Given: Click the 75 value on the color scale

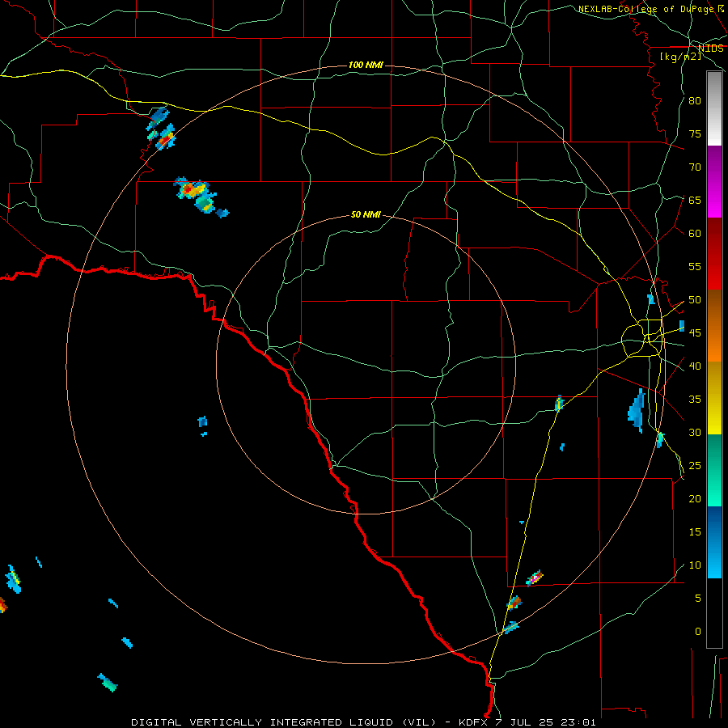Looking at the screenshot, I should 695,133.
